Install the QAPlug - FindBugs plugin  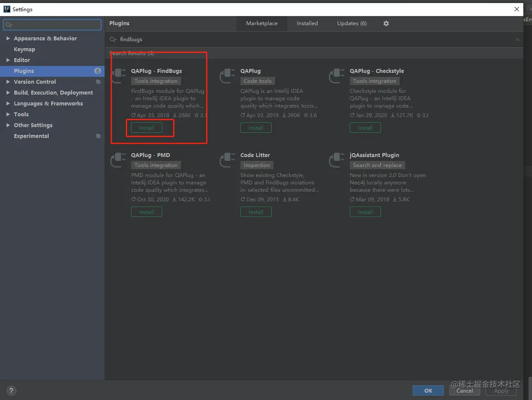tap(147, 128)
